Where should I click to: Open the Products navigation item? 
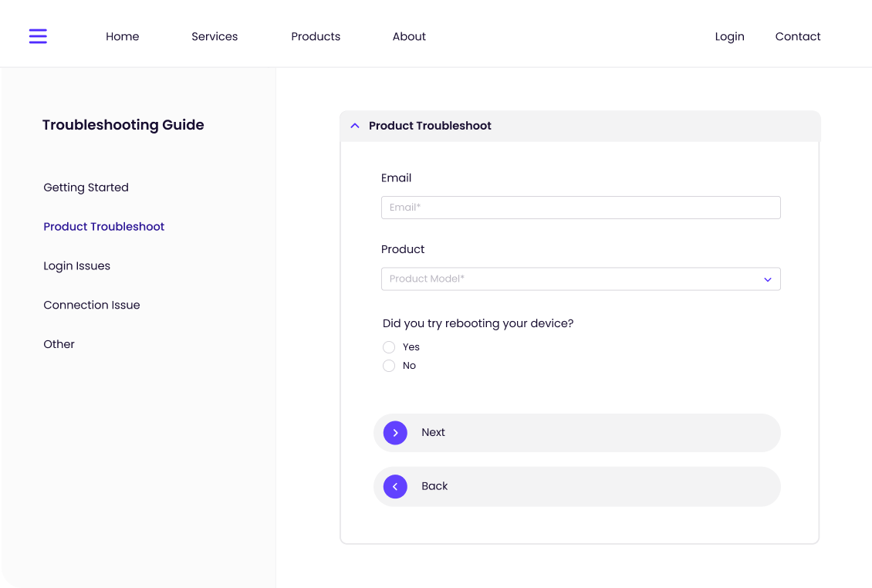(316, 36)
